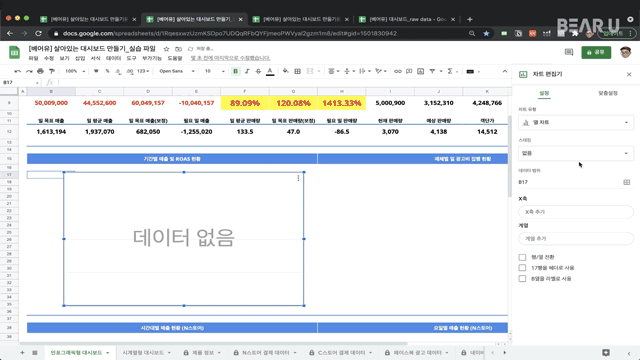
Task: Toggle bold formatting
Action: click(x=236, y=71)
